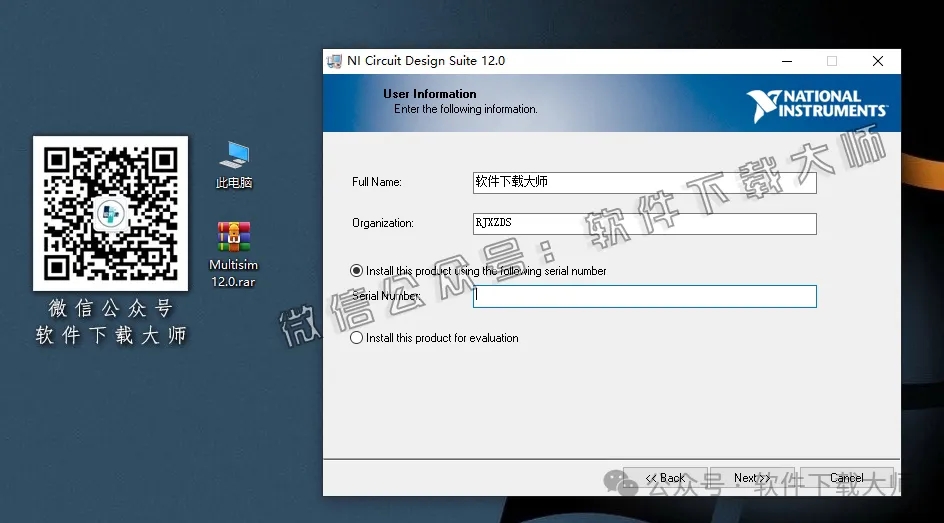Select install using serial number option
The width and height of the screenshot is (944, 523).
[357, 271]
